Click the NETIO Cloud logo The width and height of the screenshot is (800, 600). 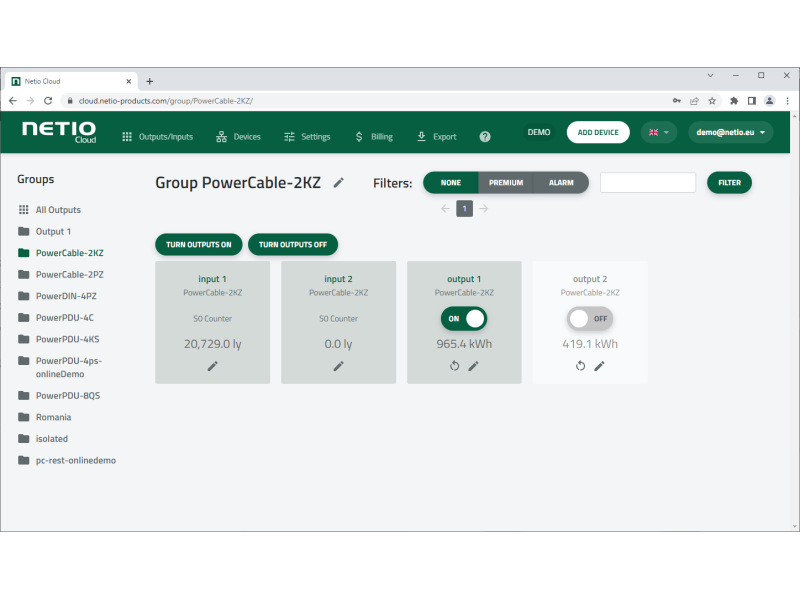[x=59, y=132]
